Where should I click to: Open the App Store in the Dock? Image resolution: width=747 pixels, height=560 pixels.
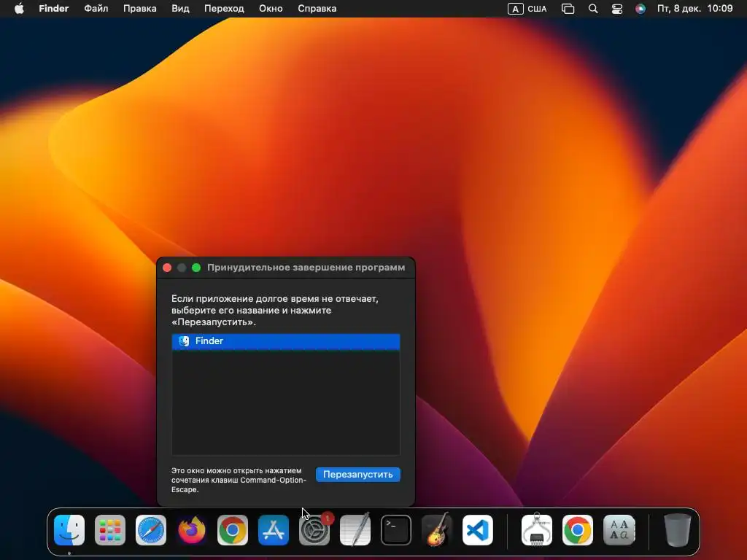(274, 530)
